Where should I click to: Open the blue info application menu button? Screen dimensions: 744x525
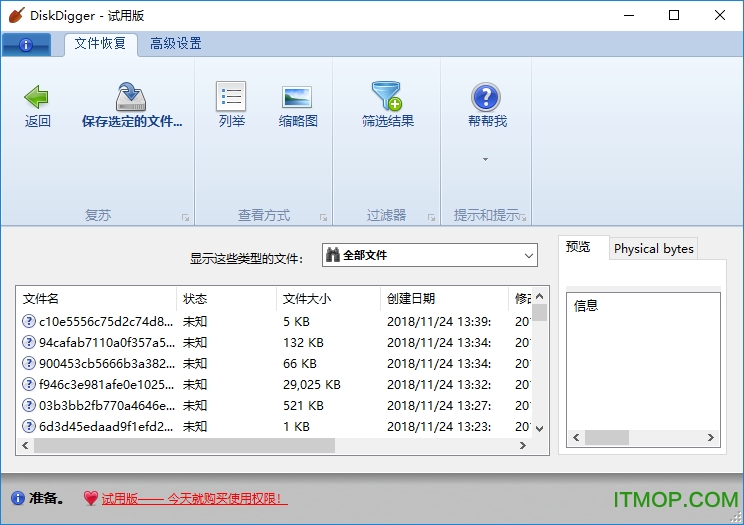tap(26, 45)
